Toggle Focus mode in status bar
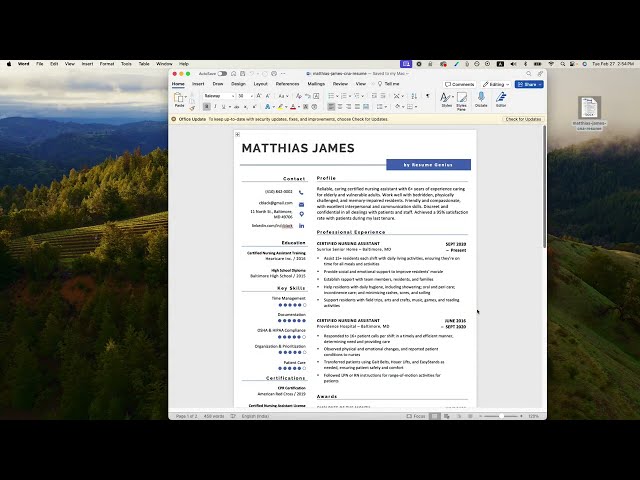 click(x=416, y=416)
